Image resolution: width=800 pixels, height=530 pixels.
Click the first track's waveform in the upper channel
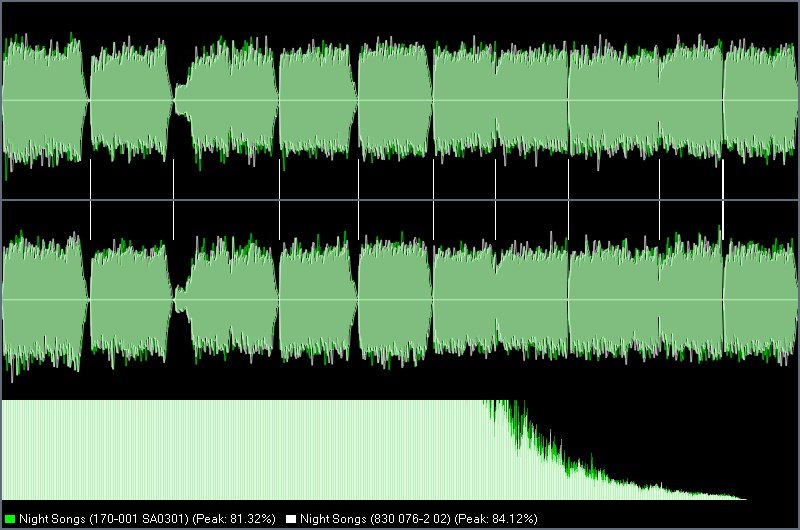(x=45, y=100)
